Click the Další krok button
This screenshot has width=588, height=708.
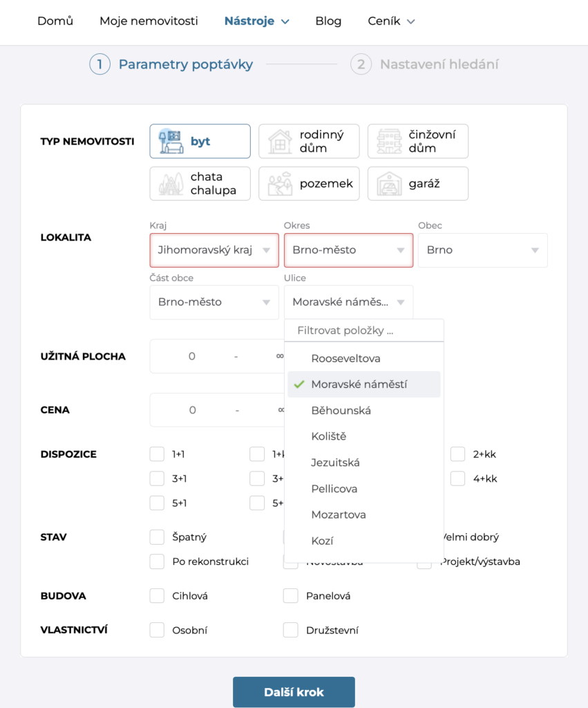tap(294, 692)
